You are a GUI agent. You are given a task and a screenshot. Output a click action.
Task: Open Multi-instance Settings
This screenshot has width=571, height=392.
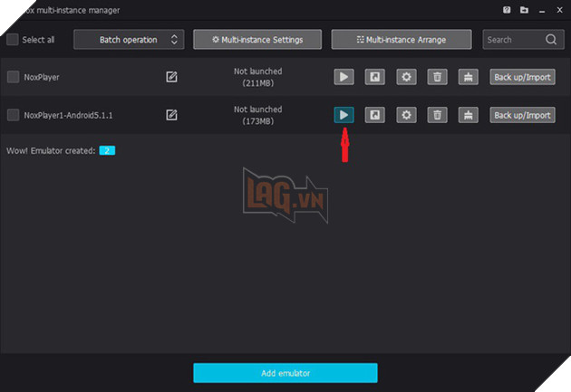pos(257,39)
